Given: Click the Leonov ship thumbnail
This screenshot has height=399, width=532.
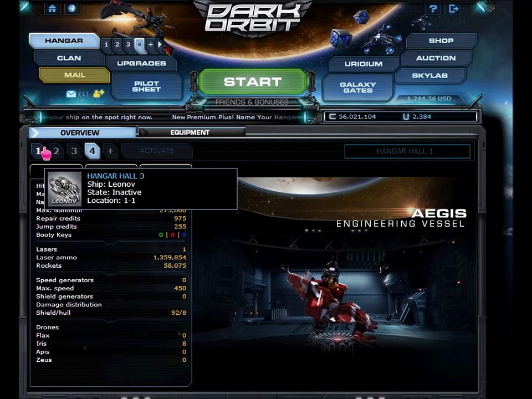Looking at the screenshot, I should tap(64, 188).
